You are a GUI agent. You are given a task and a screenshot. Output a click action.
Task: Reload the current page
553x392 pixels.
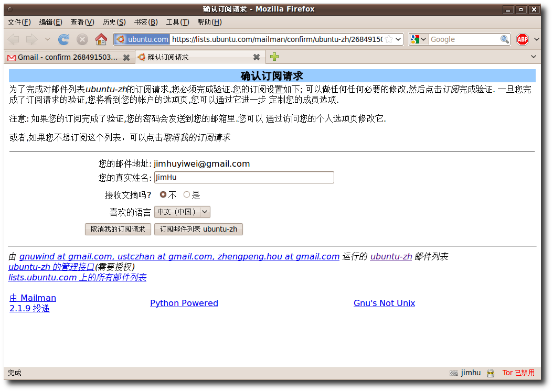[x=64, y=39]
